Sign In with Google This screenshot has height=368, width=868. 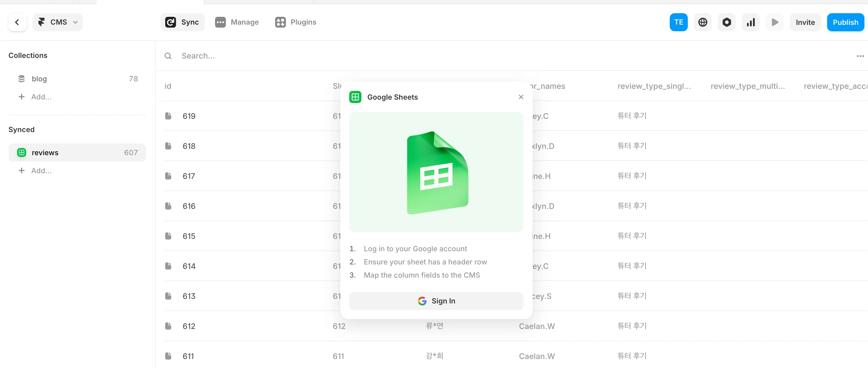(436, 301)
